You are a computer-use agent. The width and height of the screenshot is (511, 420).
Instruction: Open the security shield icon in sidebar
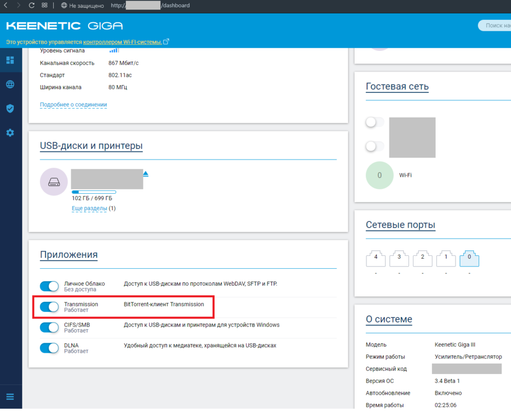click(10, 109)
